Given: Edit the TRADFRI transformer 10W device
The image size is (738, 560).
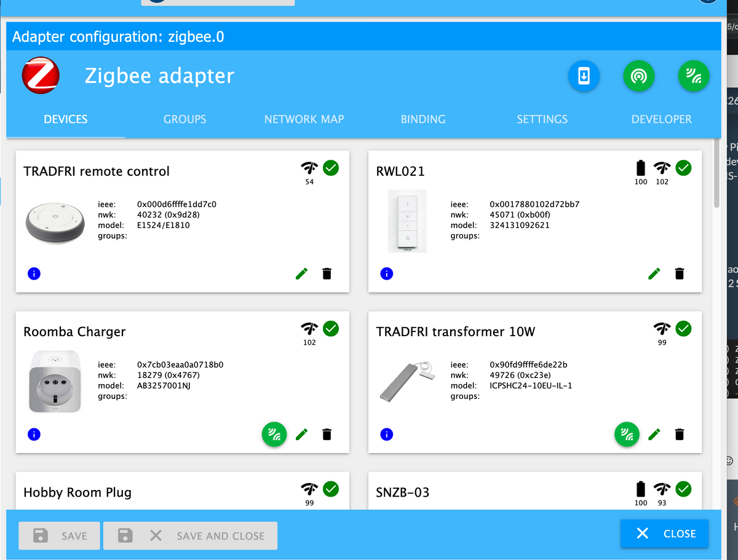Looking at the screenshot, I should (654, 435).
